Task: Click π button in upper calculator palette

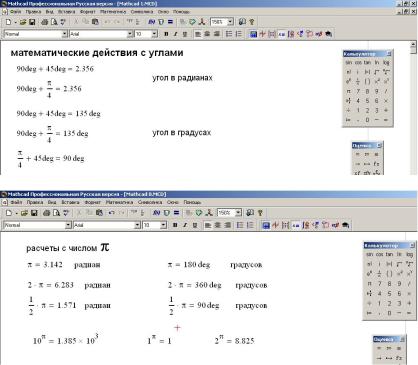Action: (x=348, y=91)
